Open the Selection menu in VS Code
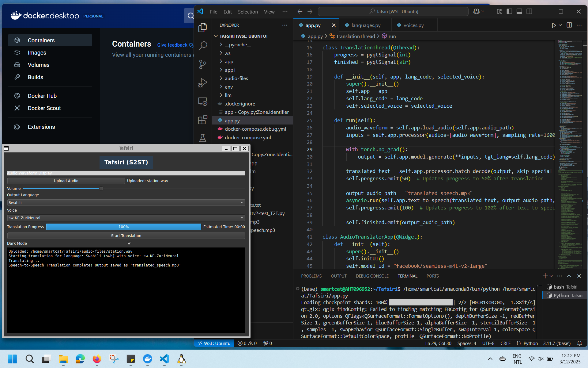 tap(248, 12)
